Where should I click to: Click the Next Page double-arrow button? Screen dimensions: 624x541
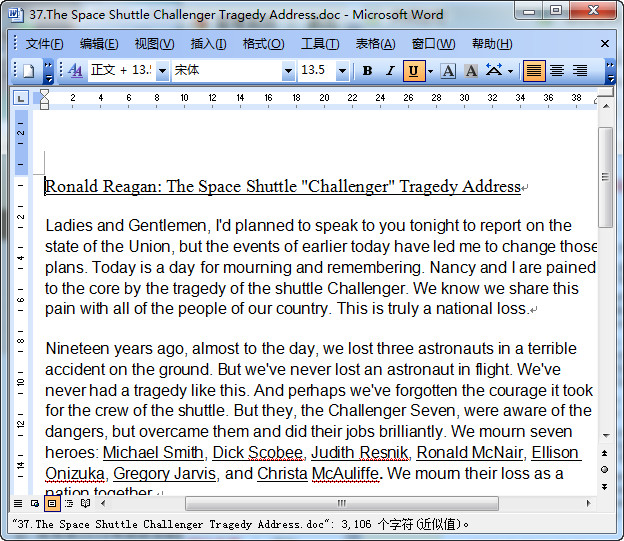point(605,487)
